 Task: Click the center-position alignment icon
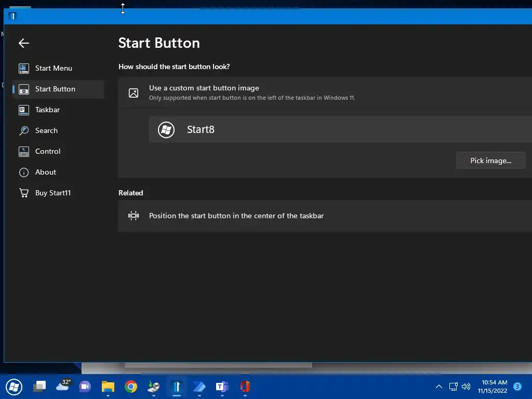[134, 216]
